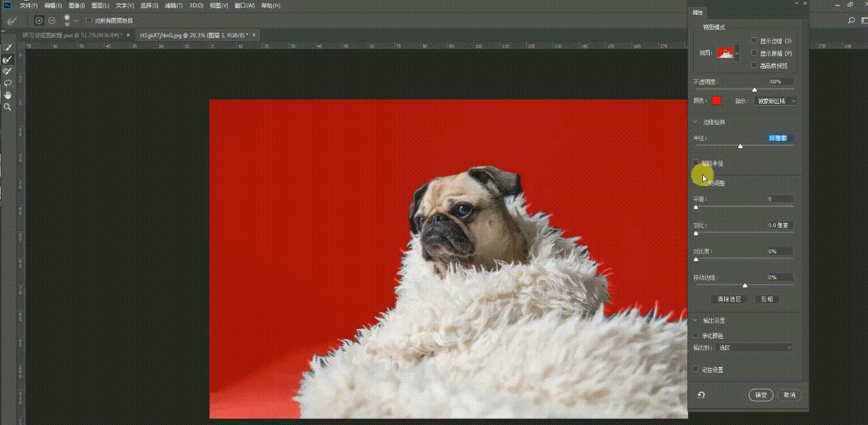This screenshot has height=425, width=868.
Task: Select the Brush tool in the left toolbar
Action: [x=7, y=71]
